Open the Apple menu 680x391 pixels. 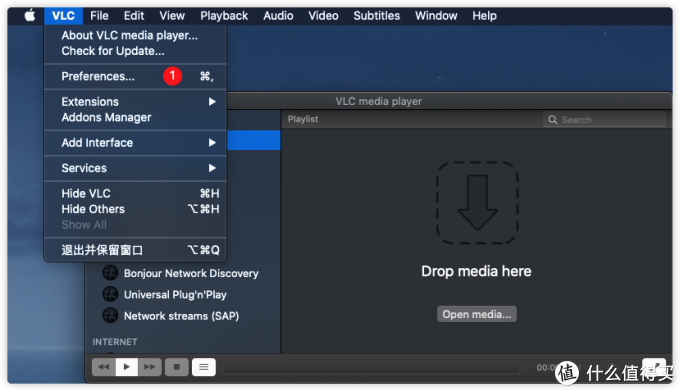tap(29, 16)
